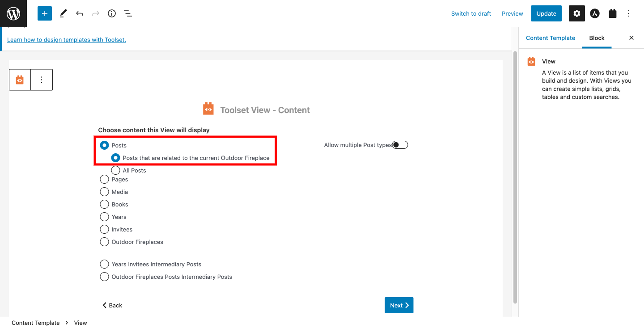Close the settings sidebar panel
This screenshot has width=644, height=328.
tap(631, 38)
